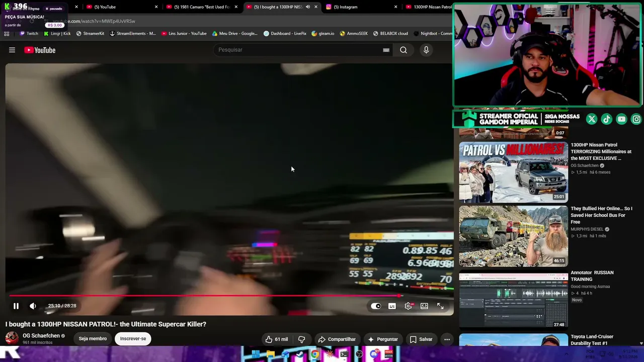Open OBS Studio from the taskbar
Image resolution: width=644 pixels, height=362 pixels.
click(359, 354)
